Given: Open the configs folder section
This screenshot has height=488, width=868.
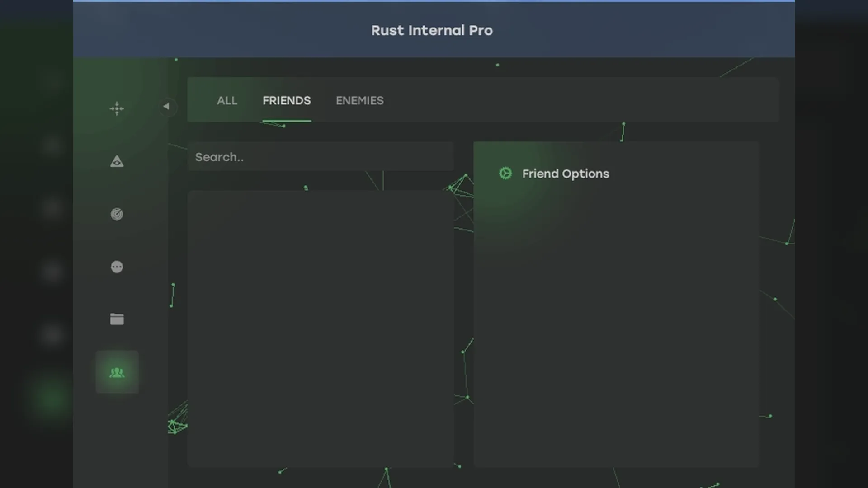Looking at the screenshot, I should [x=117, y=319].
